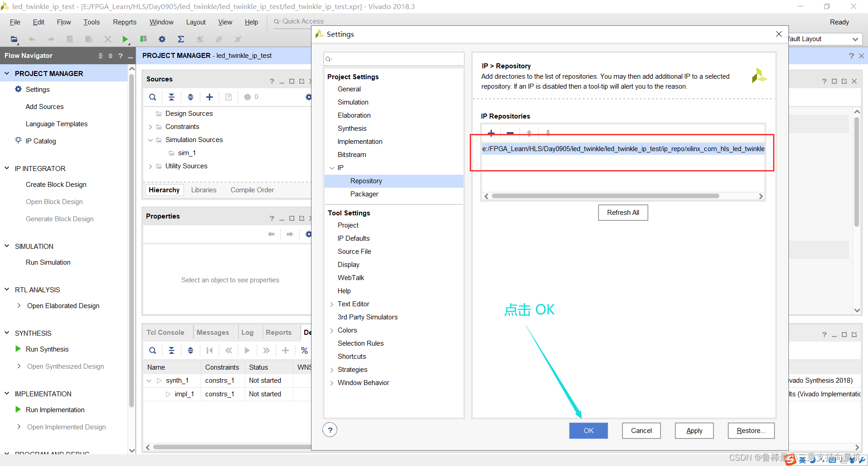Switch to Messages tab
Image resolution: width=868 pixels, height=466 pixels.
[x=212, y=332]
